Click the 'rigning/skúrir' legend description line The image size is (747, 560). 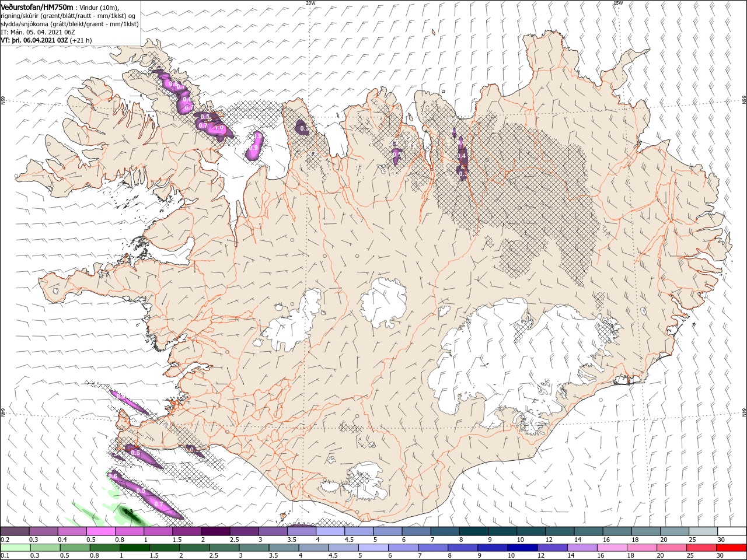click(x=68, y=16)
